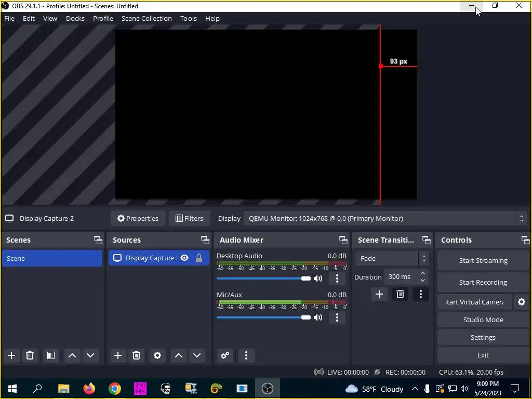Open the Scene Collection menu
This screenshot has width=532, height=399.
point(147,18)
